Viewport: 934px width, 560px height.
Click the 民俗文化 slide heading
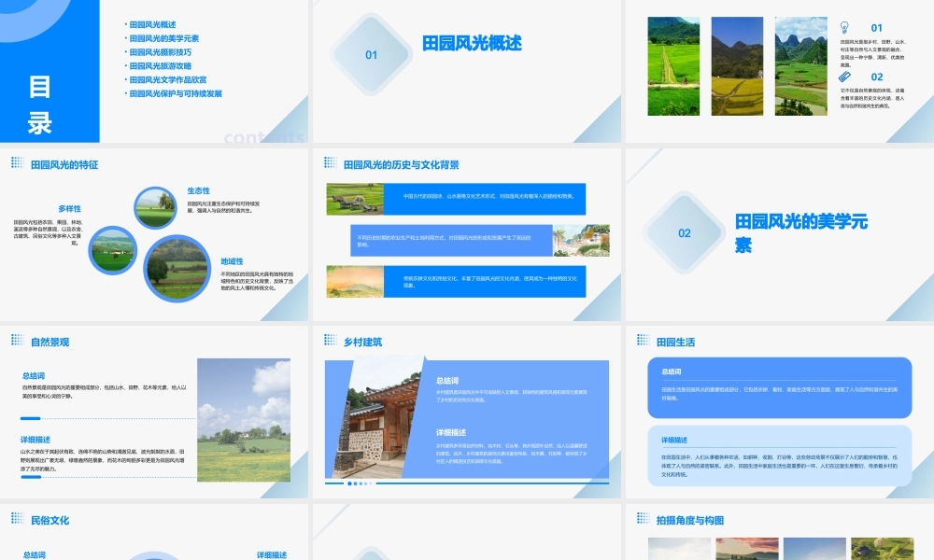pyautogui.click(x=50, y=520)
